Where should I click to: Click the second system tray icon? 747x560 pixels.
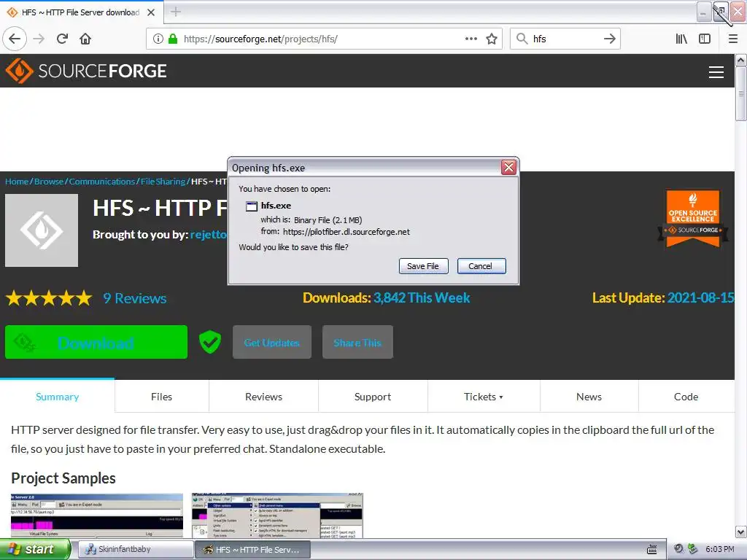(692, 549)
